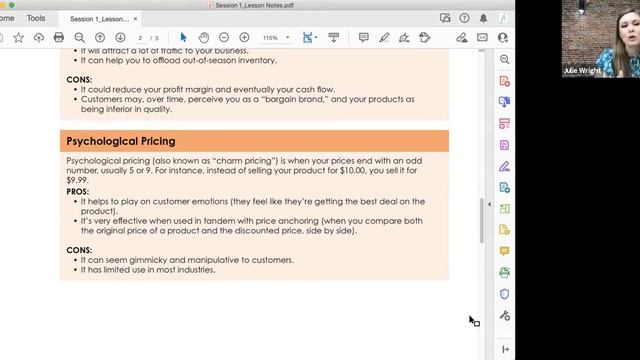
Task: Print the document with the printer icon
Action: (x=59, y=38)
